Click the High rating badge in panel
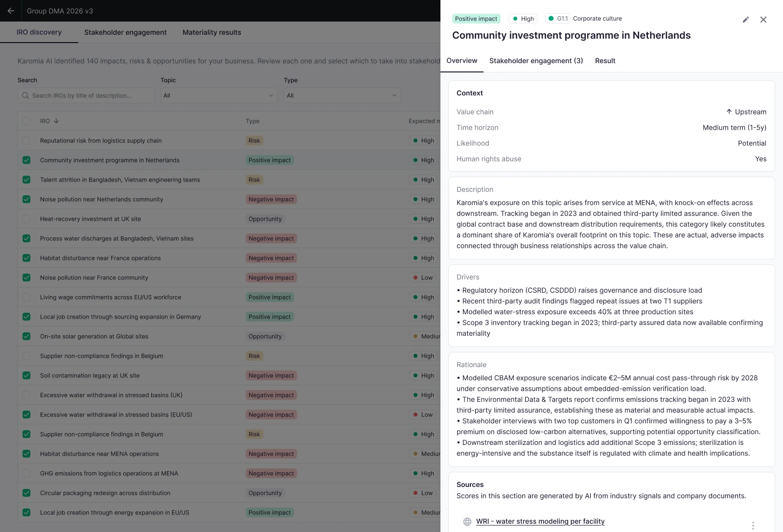The width and height of the screenshot is (783, 532). coord(523,19)
